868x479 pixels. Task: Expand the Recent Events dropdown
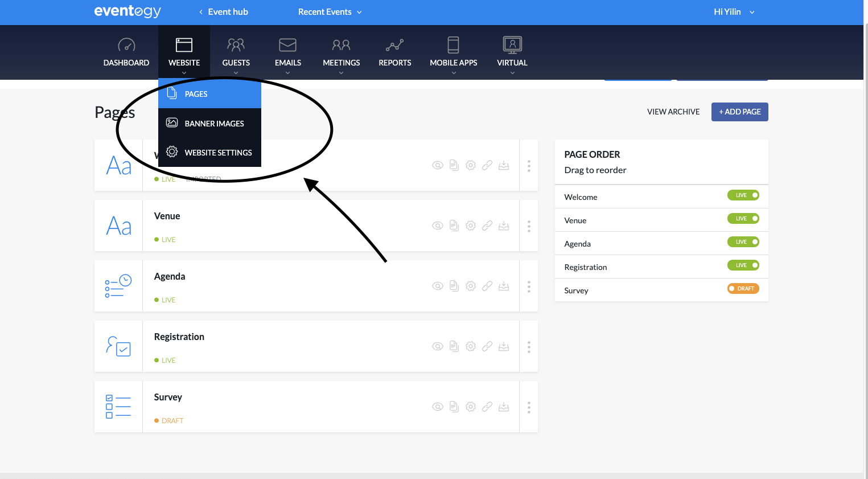[330, 12]
